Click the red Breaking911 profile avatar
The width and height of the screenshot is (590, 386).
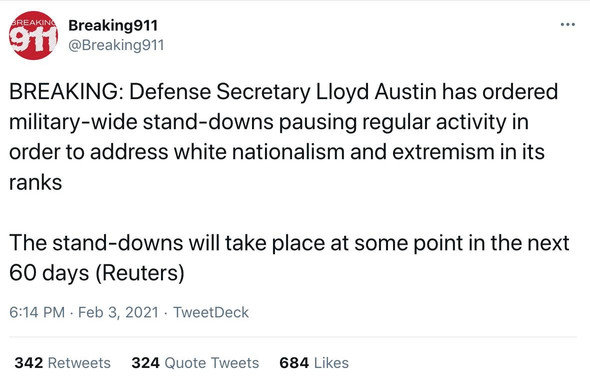[x=33, y=35]
